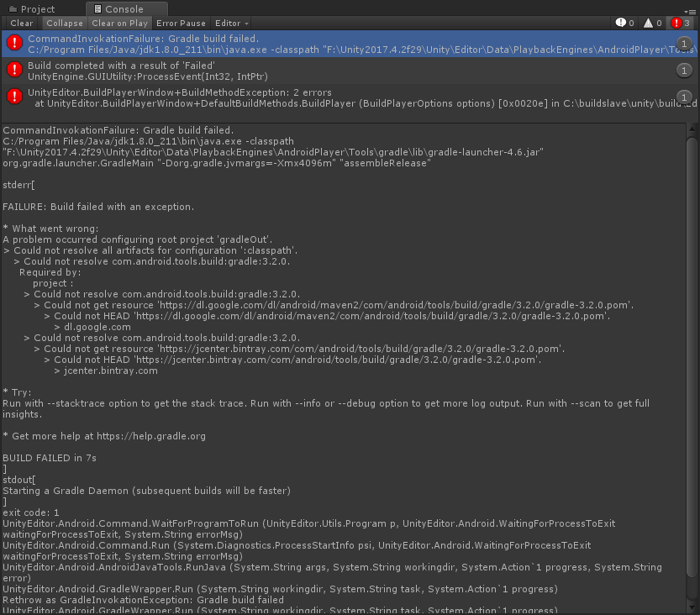Toggle error filter showing 3
The height and width of the screenshot is (615, 700).
pyautogui.click(x=681, y=23)
